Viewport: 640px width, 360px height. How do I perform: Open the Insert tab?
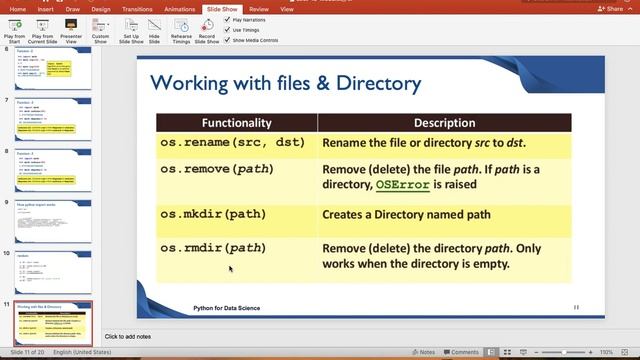45,9
